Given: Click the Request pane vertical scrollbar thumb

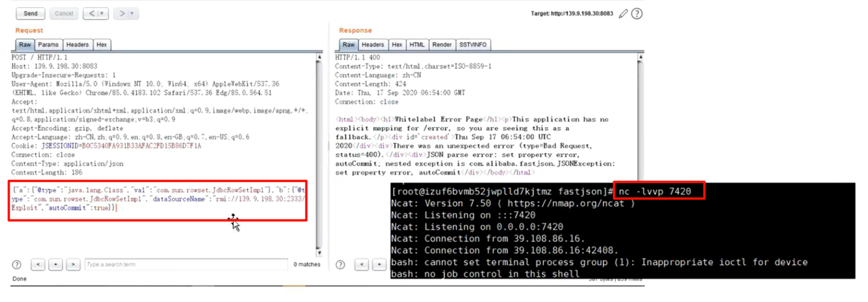Looking at the screenshot, I should (x=319, y=154).
